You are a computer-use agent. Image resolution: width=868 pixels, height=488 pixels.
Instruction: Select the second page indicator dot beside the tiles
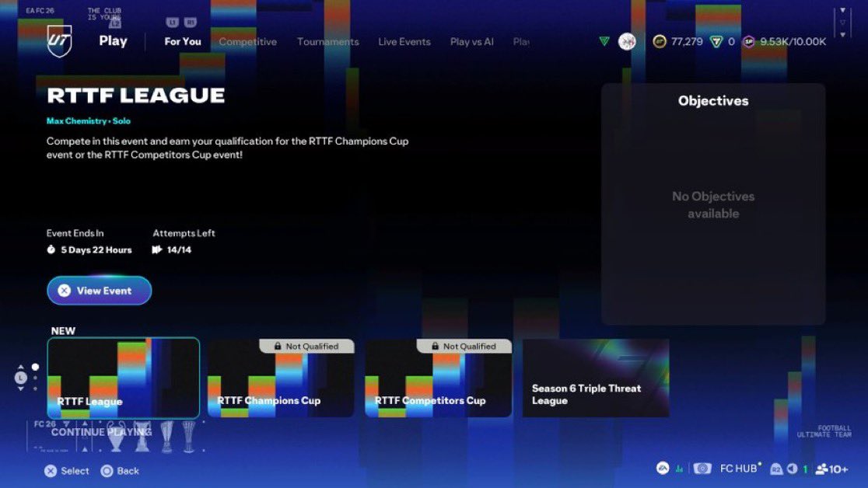pyautogui.click(x=35, y=378)
